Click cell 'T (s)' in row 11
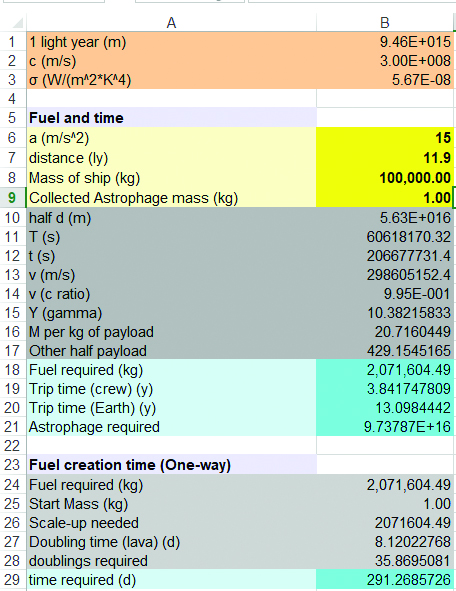Screen dimensions: 456x591 pos(171,237)
